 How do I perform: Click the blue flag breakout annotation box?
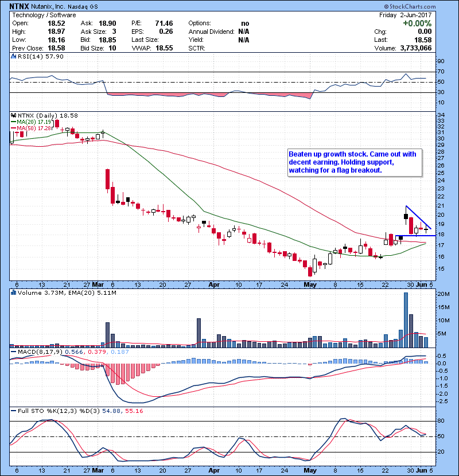point(355,162)
